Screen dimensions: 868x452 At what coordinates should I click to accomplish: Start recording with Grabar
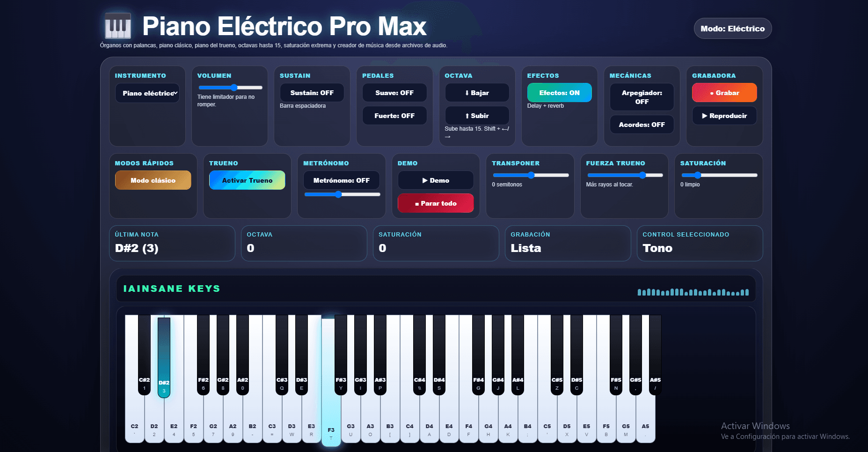tap(724, 93)
